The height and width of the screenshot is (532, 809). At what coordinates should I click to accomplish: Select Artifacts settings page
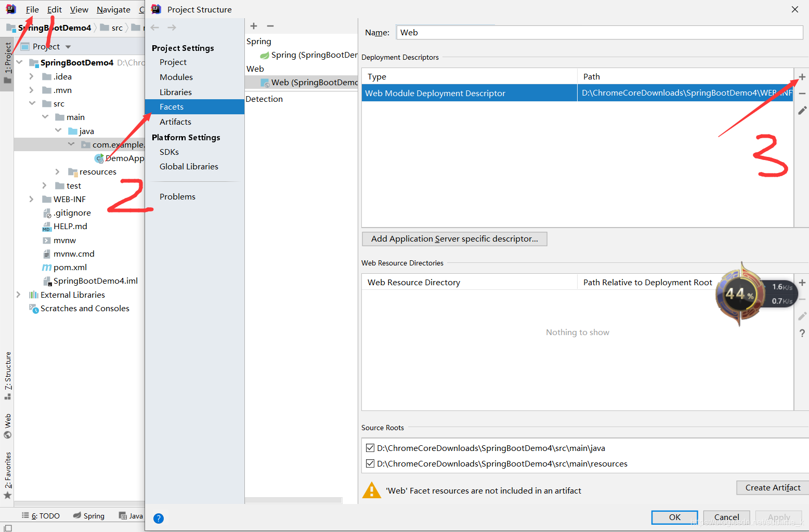(x=175, y=122)
